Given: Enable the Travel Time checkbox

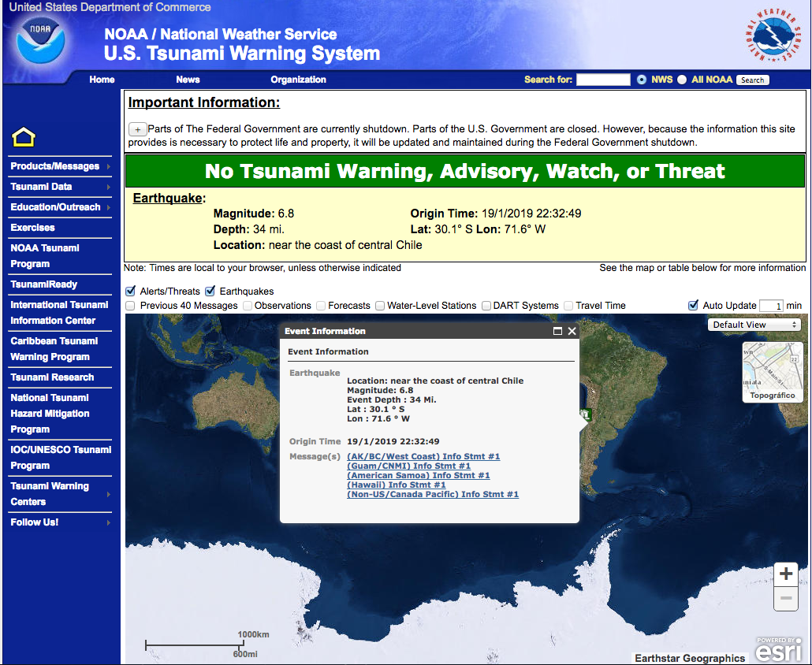Looking at the screenshot, I should 568,306.
